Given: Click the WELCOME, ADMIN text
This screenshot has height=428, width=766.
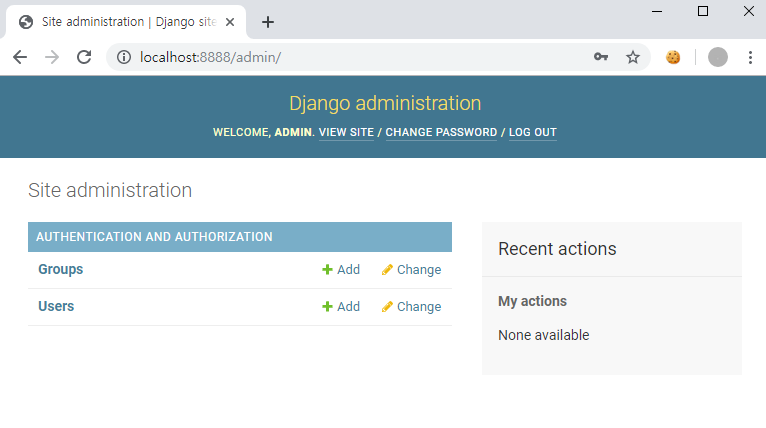Looking at the screenshot, I should [x=262, y=132].
